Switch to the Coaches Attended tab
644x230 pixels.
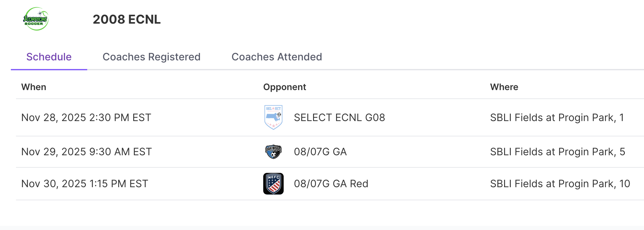click(277, 57)
